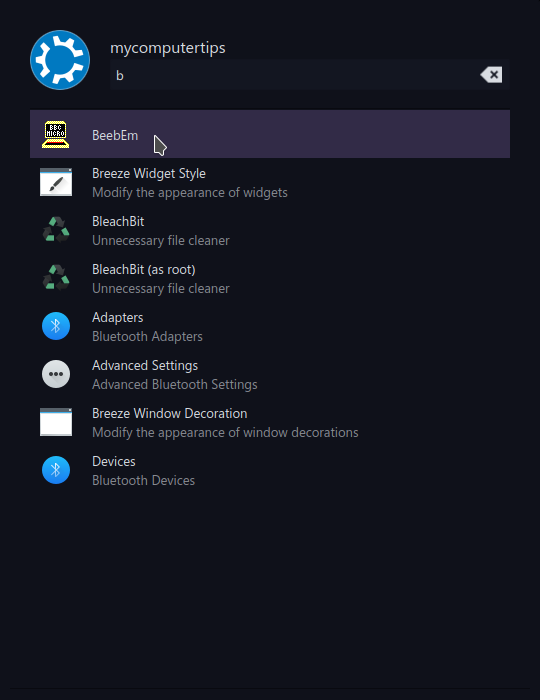Screen dimensions: 540x700
Task: Select Breeze Window Decoration entry
Action: click(270, 422)
